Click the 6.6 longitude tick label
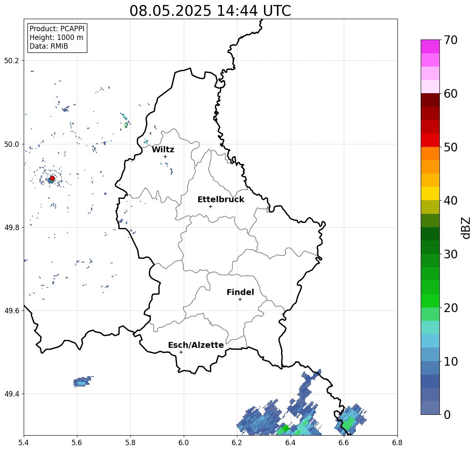 [x=344, y=443]
